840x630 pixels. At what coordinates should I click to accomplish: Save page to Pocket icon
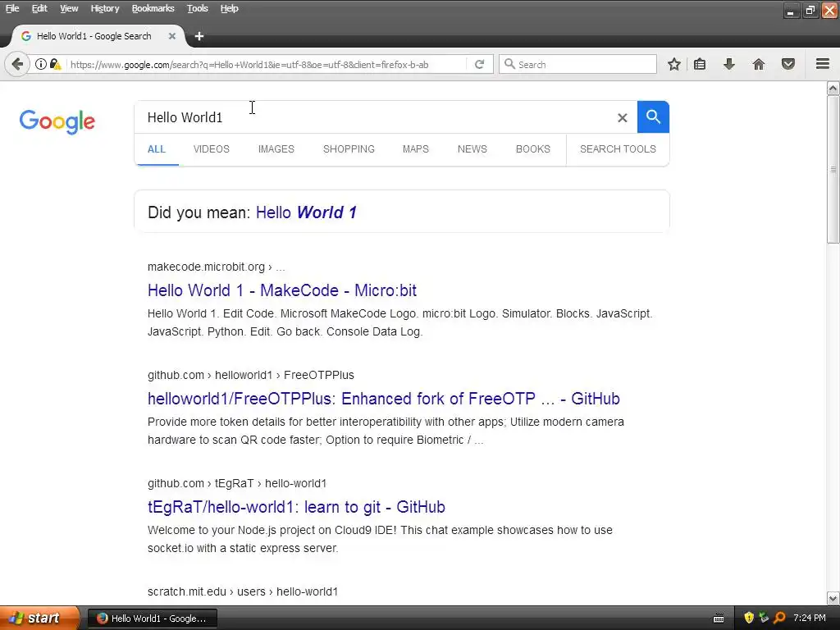pos(788,64)
